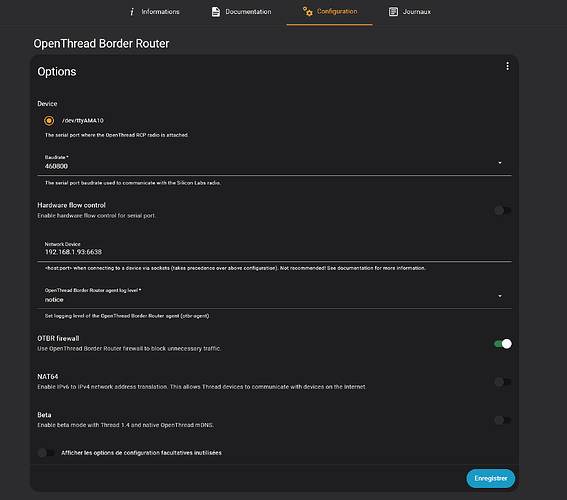Click the Configuration gears icon
This screenshot has width=567, height=500.
point(307,11)
